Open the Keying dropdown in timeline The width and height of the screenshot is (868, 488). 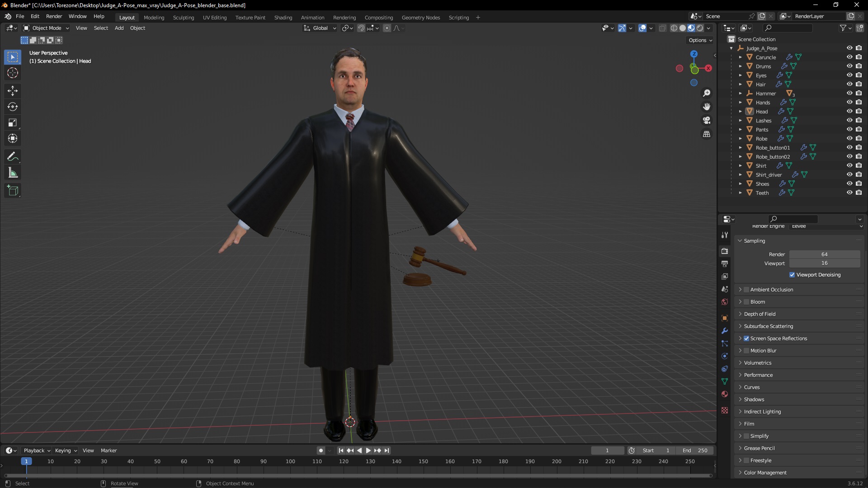click(x=66, y=450)
